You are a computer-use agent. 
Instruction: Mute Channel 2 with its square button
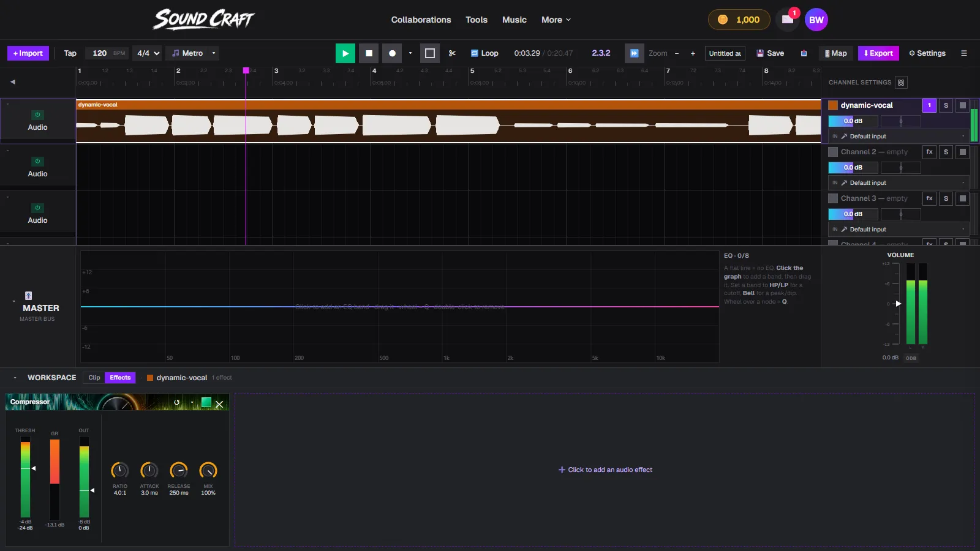pos(962,152)
